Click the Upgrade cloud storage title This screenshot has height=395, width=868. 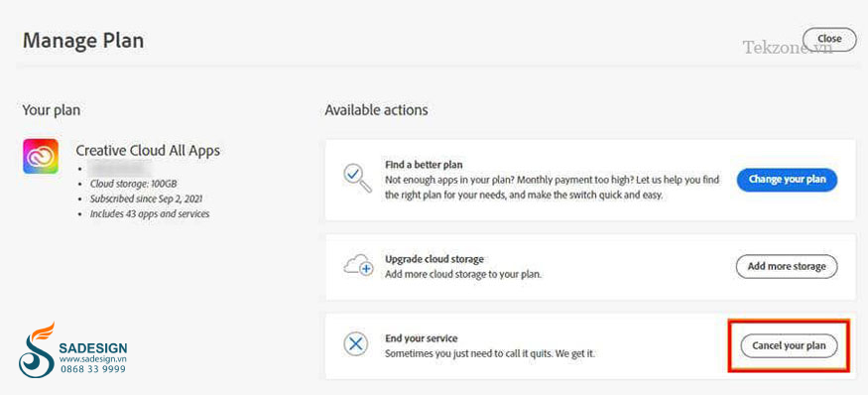[x=434, y=259]
